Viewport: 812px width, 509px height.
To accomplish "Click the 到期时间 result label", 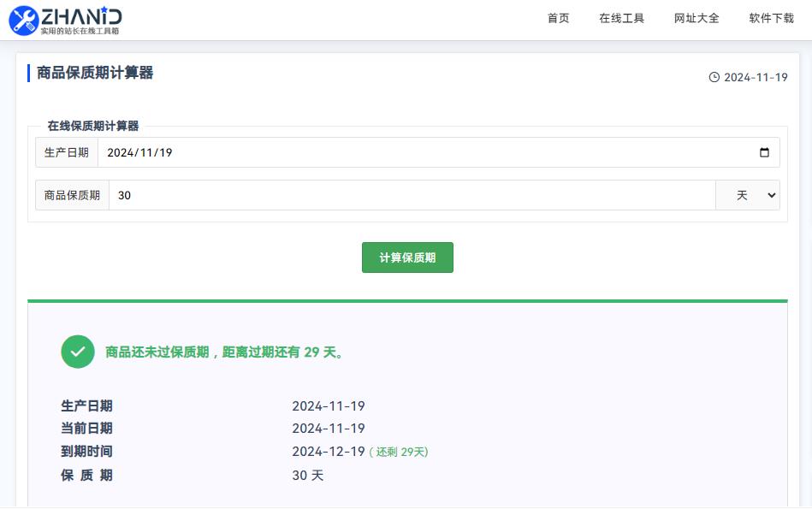I will click(86, 452).
